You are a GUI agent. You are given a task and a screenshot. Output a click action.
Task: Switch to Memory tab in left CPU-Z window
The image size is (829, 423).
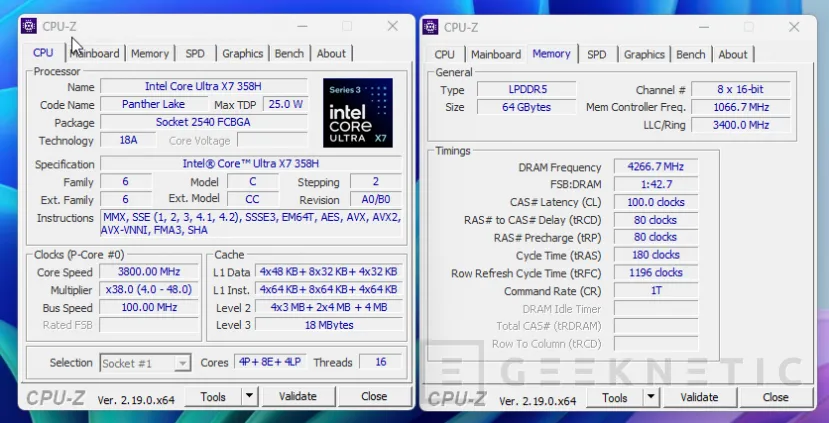[150, 53]
